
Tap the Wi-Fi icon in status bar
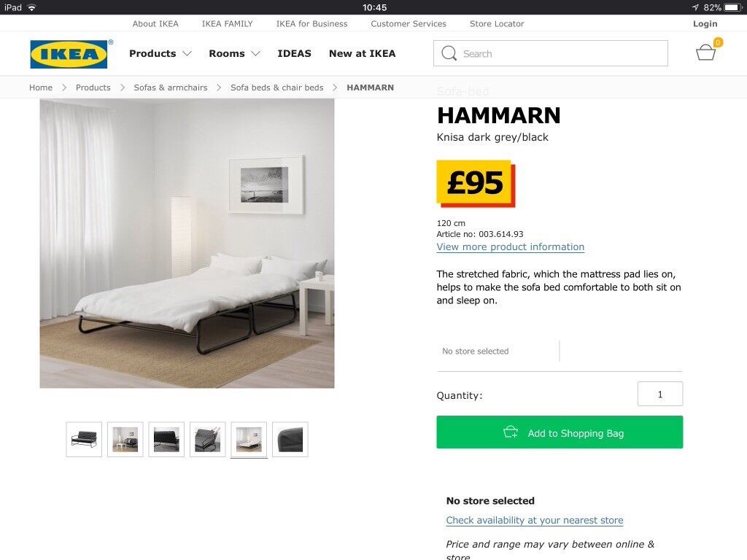[32, 7]
